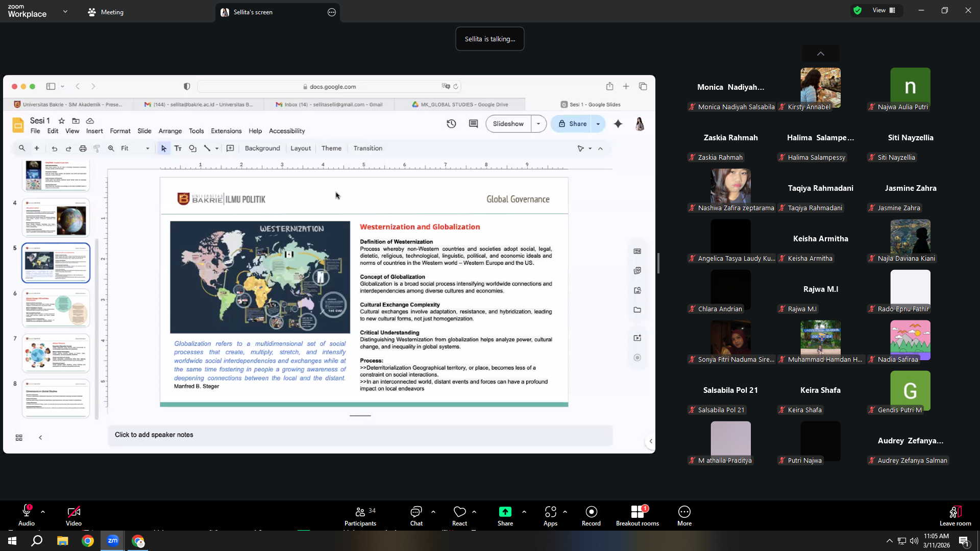Open the React emoji menu
Screen dimensions: 980x551
click(x=459, y=515)
